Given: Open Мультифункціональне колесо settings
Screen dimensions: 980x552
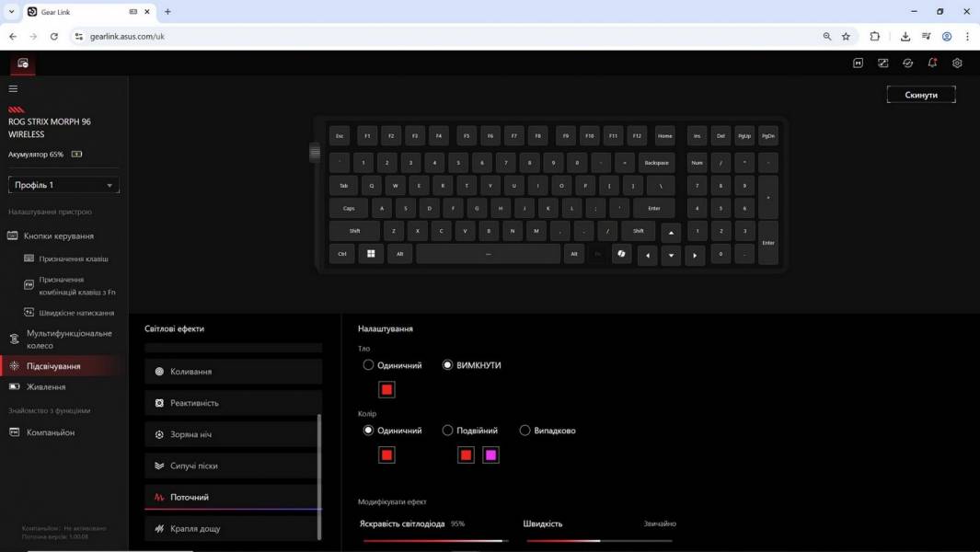Looking at the screenshot, I should [x=69, y=339].
